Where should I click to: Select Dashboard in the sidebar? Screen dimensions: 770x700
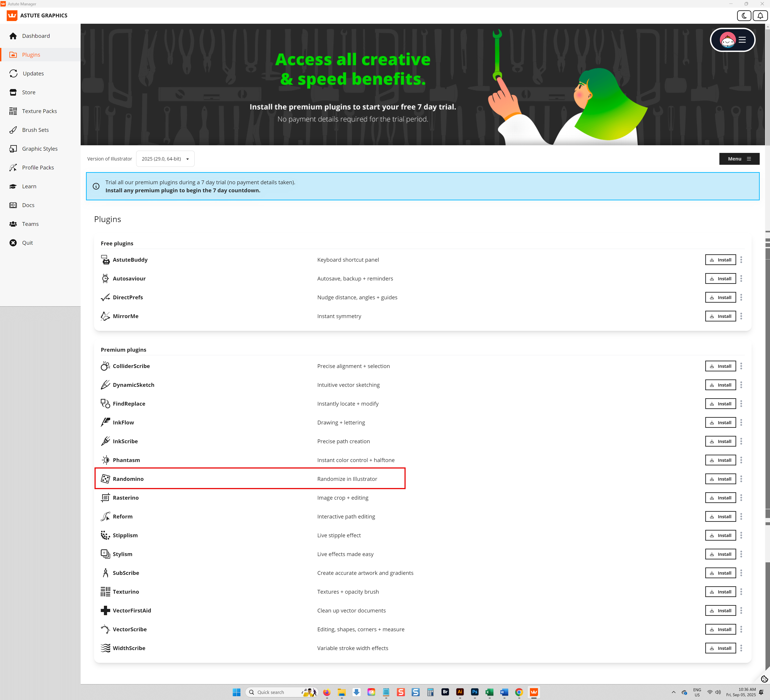(x=36, y=36)
